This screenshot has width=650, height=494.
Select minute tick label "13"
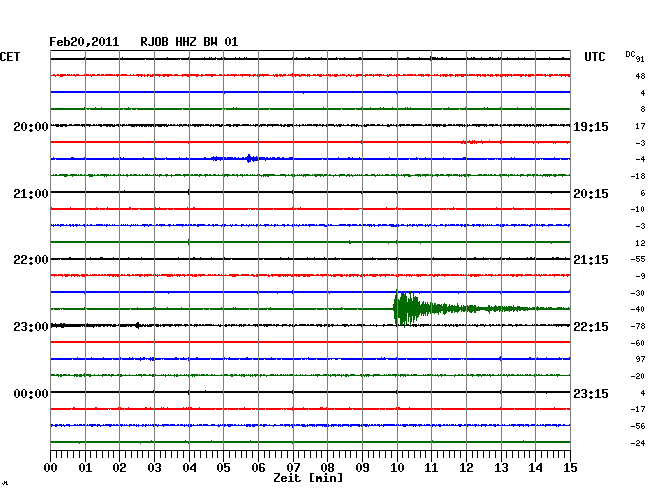tap(501, 467)
